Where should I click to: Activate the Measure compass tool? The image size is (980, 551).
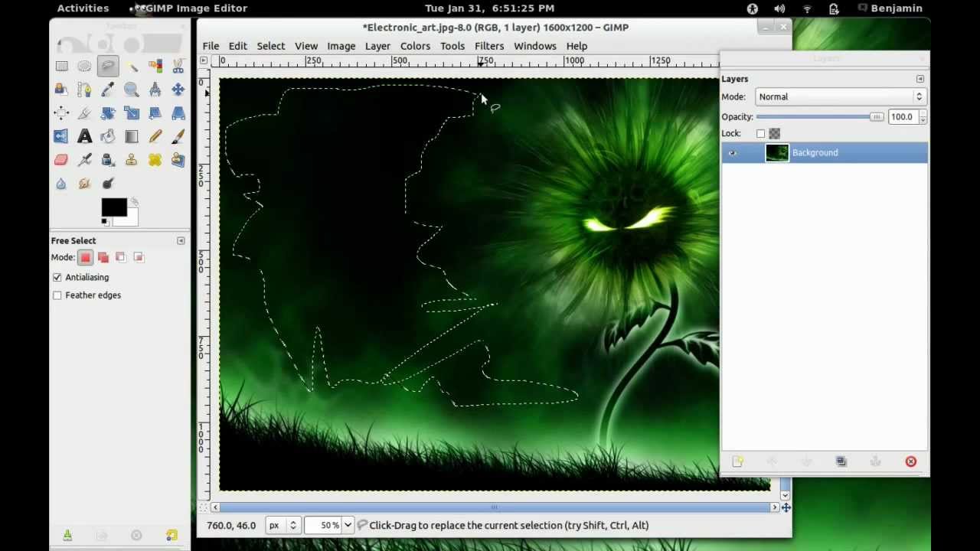[155, 90]
